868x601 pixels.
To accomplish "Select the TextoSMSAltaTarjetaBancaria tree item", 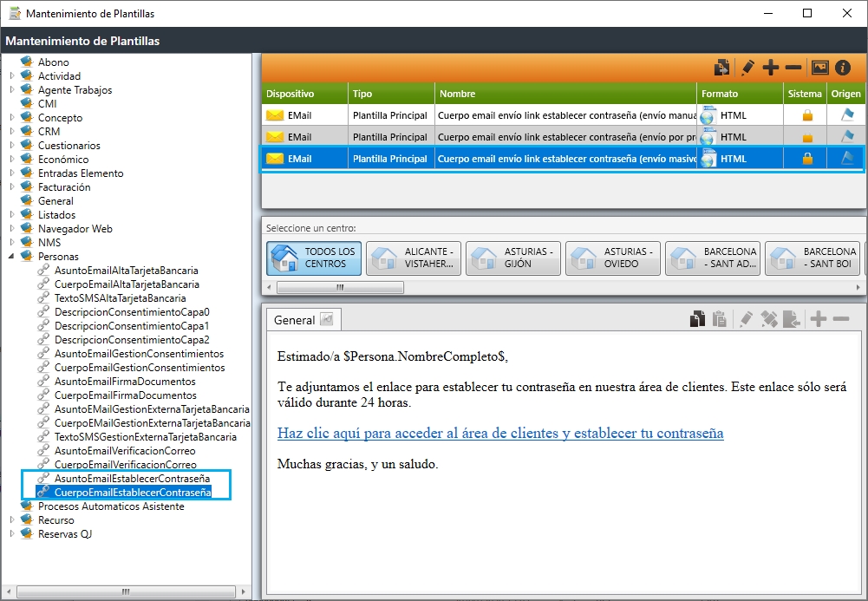I will pos(121,297).
